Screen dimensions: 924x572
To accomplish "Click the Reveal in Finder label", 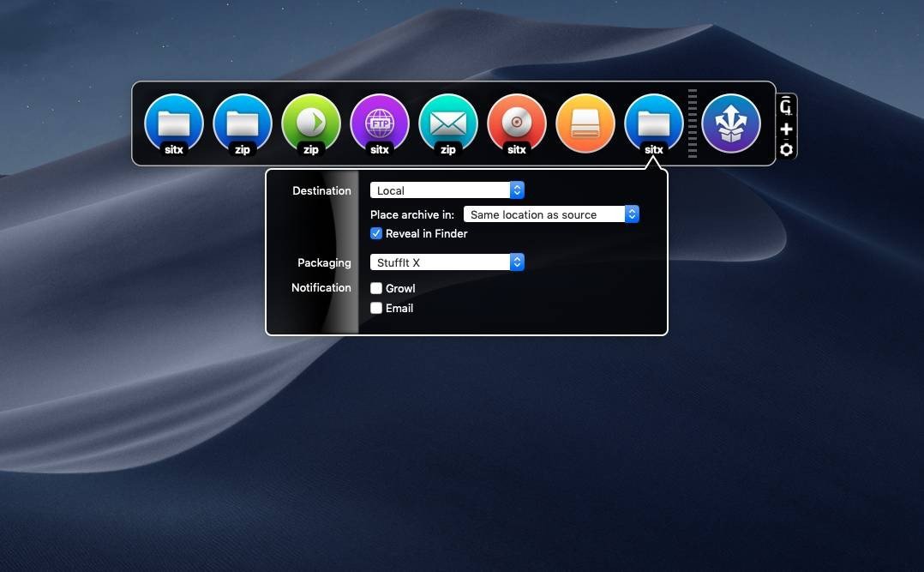I will (x=427, y=233).
